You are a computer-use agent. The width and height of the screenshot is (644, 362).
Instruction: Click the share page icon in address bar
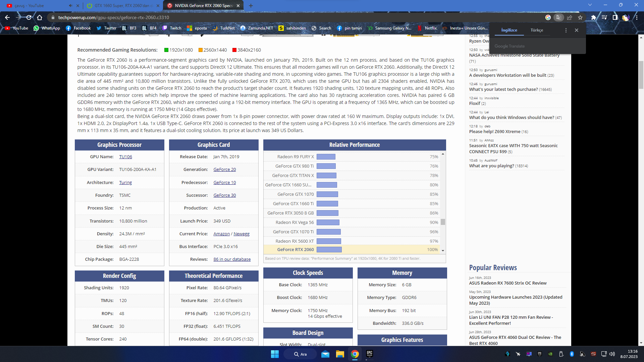coord(570,17)
